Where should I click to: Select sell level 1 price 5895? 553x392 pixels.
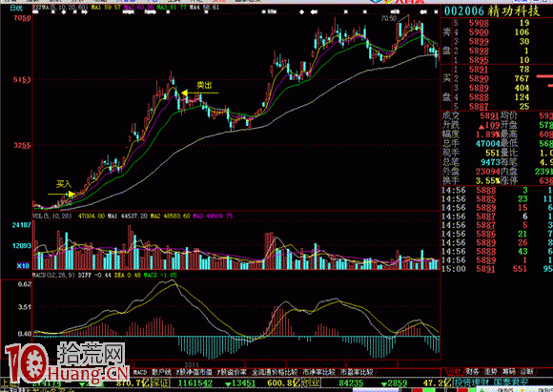pos(479,60)
